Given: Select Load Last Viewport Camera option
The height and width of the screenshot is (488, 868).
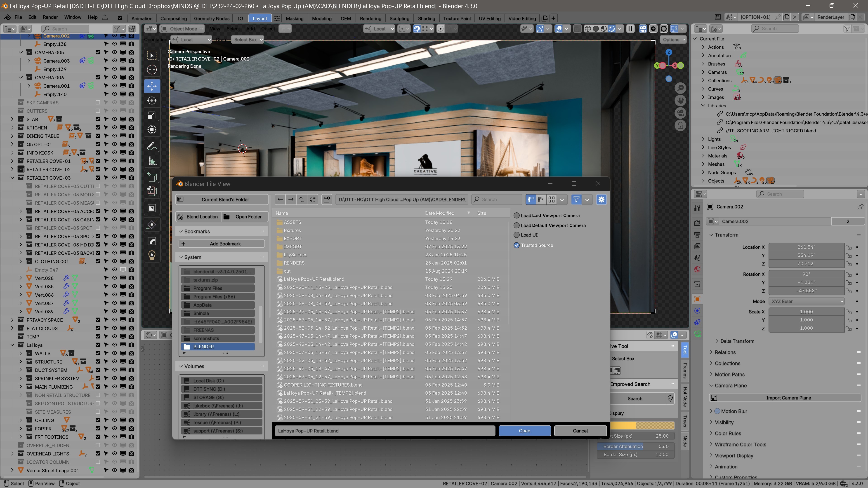Looking at the screenshot, I should (517, 216).
